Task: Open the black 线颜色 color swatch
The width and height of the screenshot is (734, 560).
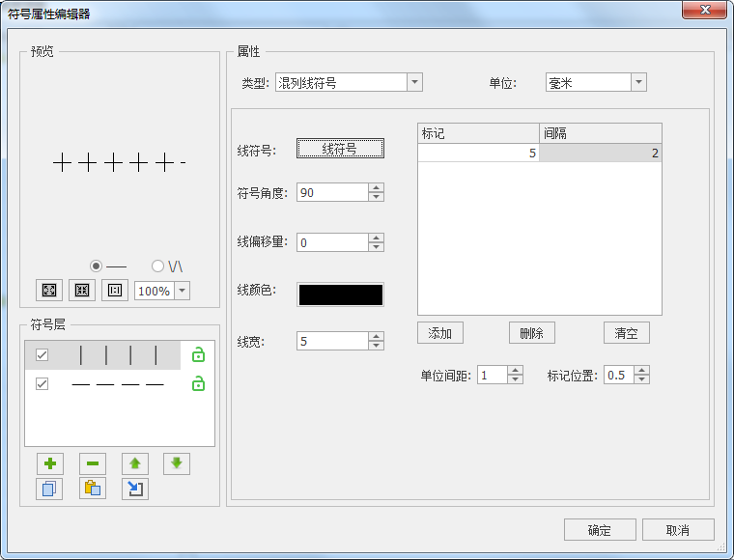Action: [x=340, y=294]
